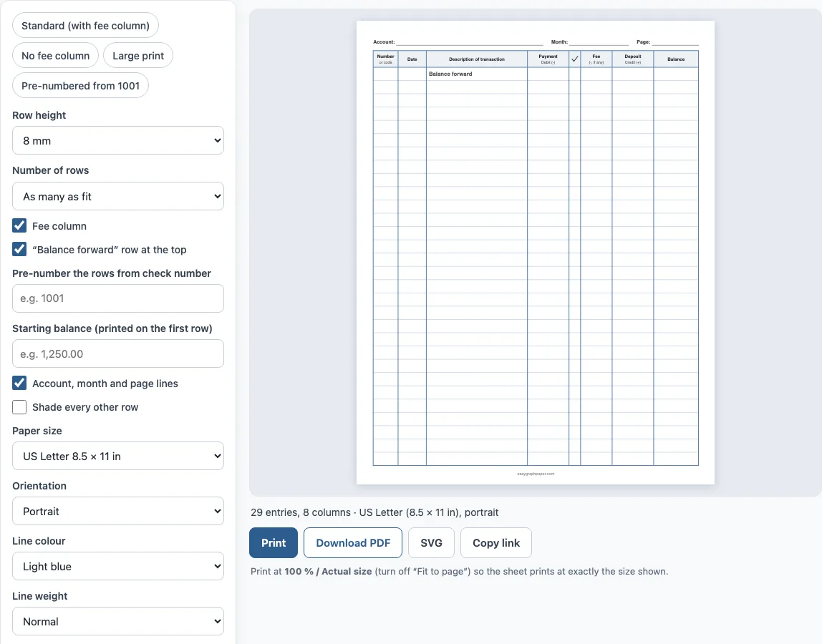This screenshot has height=644, width=822.
Task: Click the '100 % / Actual size' text
Action: coord(328,572)
